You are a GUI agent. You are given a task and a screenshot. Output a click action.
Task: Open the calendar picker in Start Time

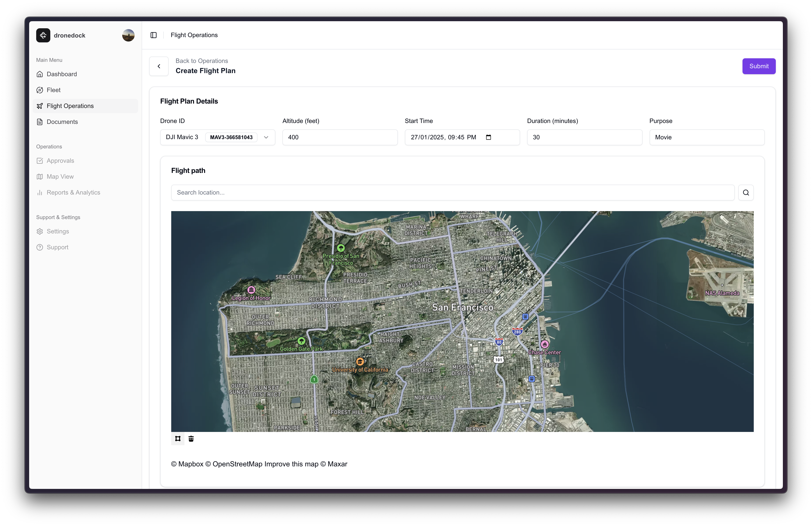click(489, 137)
